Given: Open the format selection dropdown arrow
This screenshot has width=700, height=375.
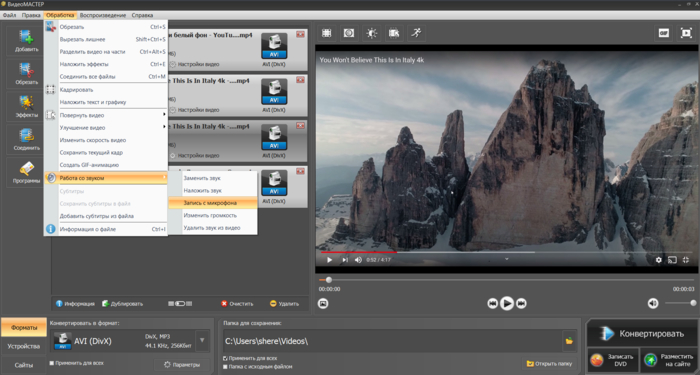Looking at the screenshot, I should click(x=202, y=341).
